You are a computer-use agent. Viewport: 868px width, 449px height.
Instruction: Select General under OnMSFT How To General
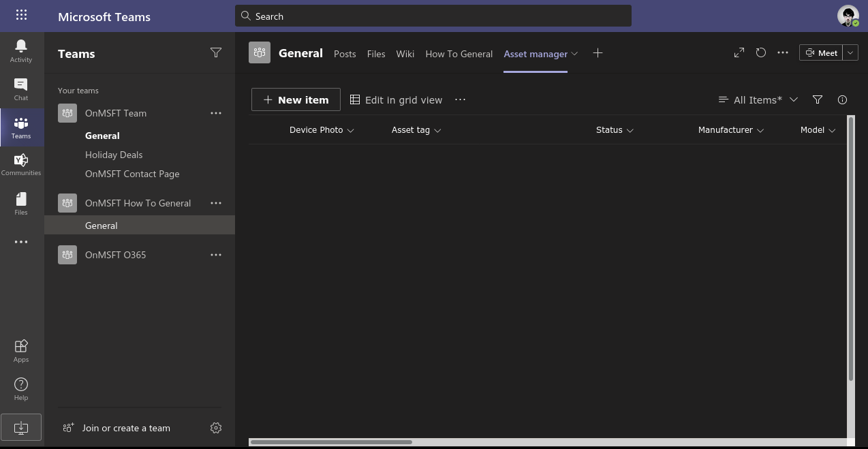(140, 226)
